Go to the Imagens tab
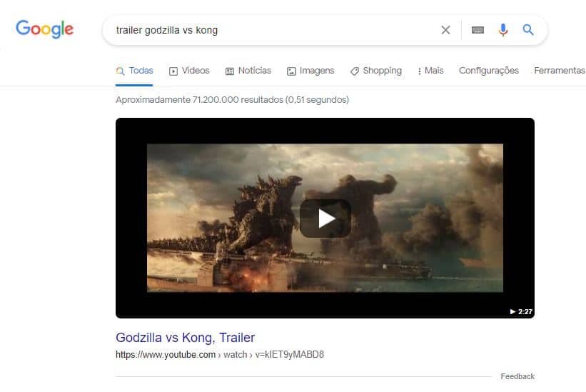Image resolution: width=586 pixels, height=392 pixels. (310, 71)
